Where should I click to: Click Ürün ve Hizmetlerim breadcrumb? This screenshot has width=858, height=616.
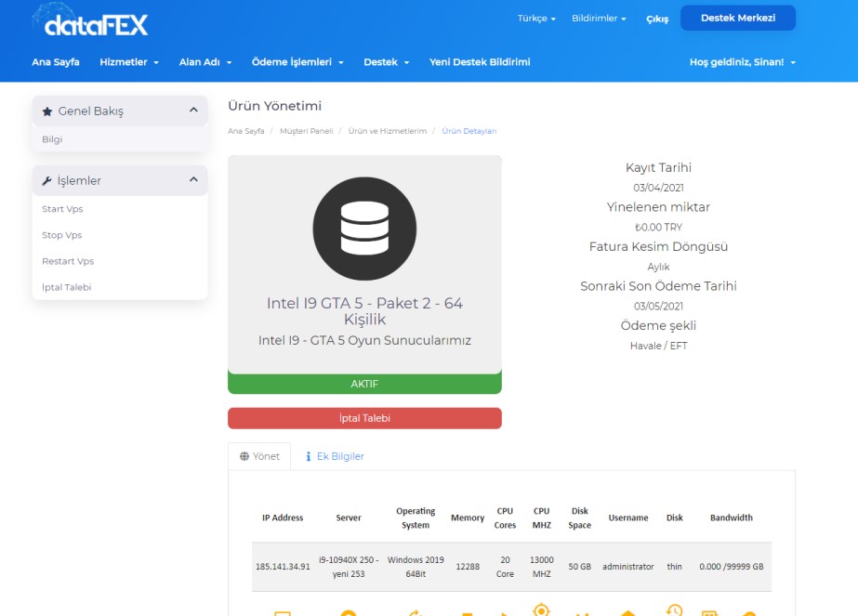pyautogui.click(x=388, y=131)
